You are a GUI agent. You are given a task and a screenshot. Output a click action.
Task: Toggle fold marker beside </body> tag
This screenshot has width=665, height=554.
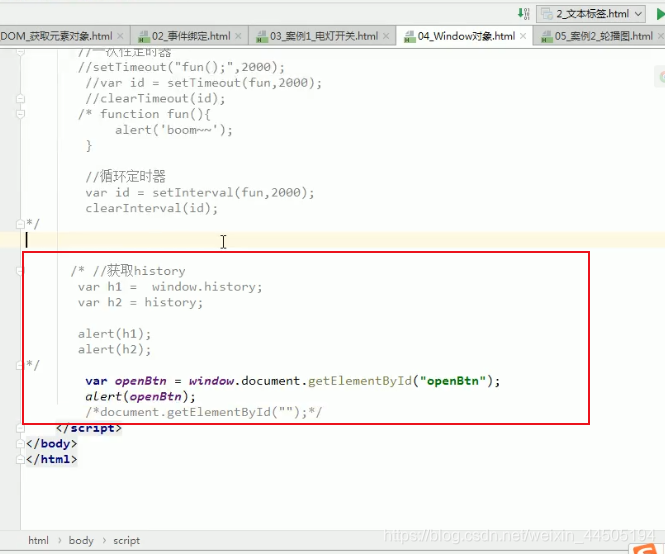pyautogui.click(x=20, y=444)
